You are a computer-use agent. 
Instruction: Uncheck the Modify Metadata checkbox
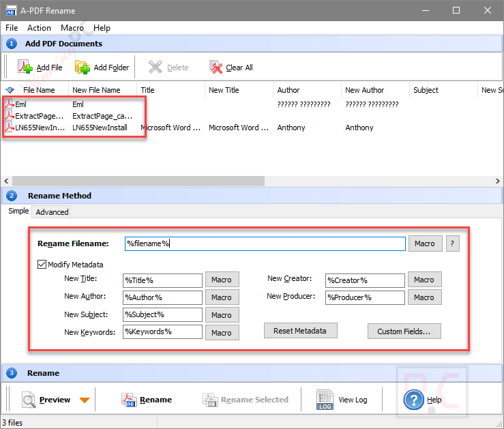pos(42,265)
